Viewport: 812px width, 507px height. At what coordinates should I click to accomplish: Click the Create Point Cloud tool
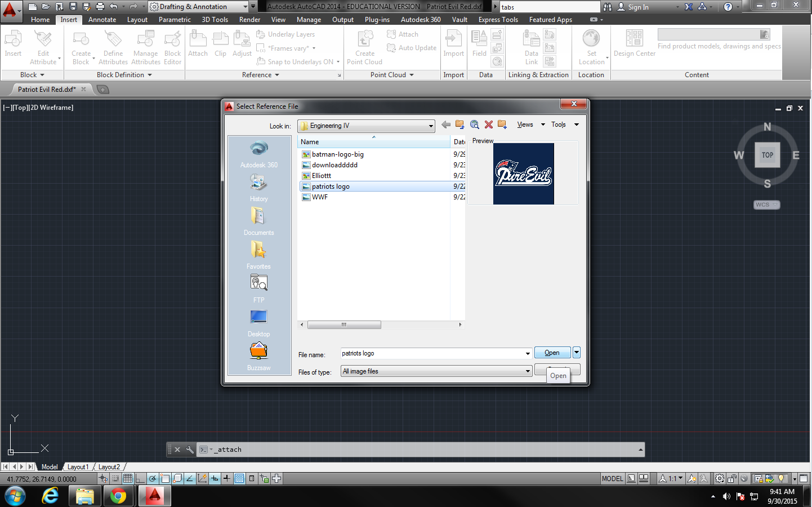(364, 48)
